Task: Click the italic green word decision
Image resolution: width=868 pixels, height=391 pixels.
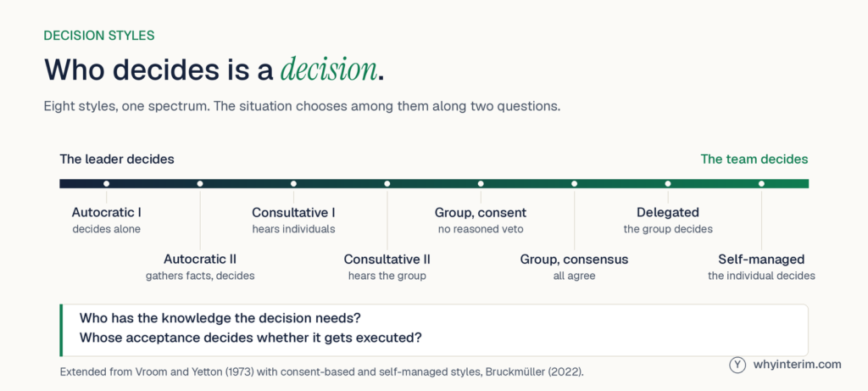Action: 329,70
